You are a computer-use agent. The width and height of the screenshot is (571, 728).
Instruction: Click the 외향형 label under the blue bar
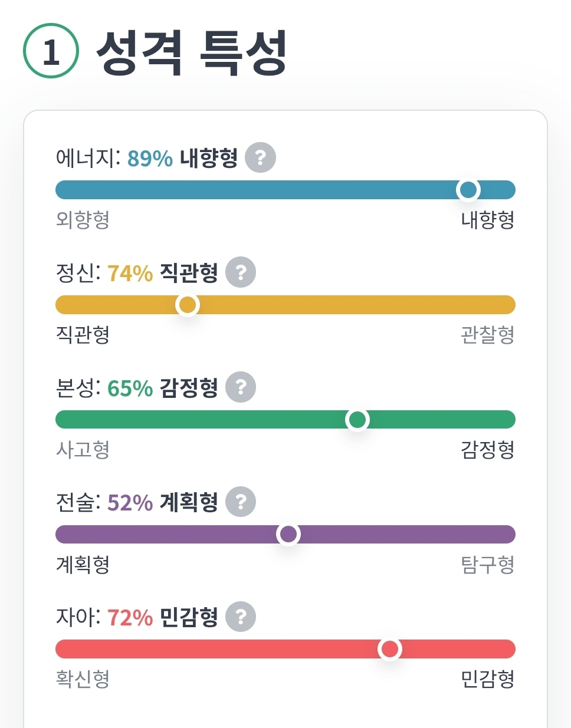click(x=83, y=220)
